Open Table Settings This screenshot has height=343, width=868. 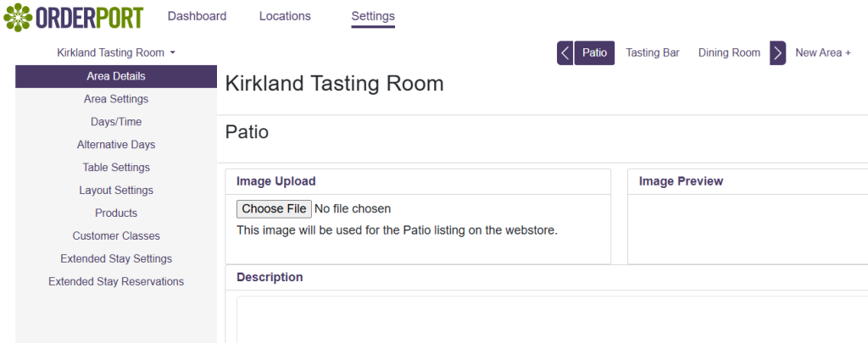coord(116,168)
